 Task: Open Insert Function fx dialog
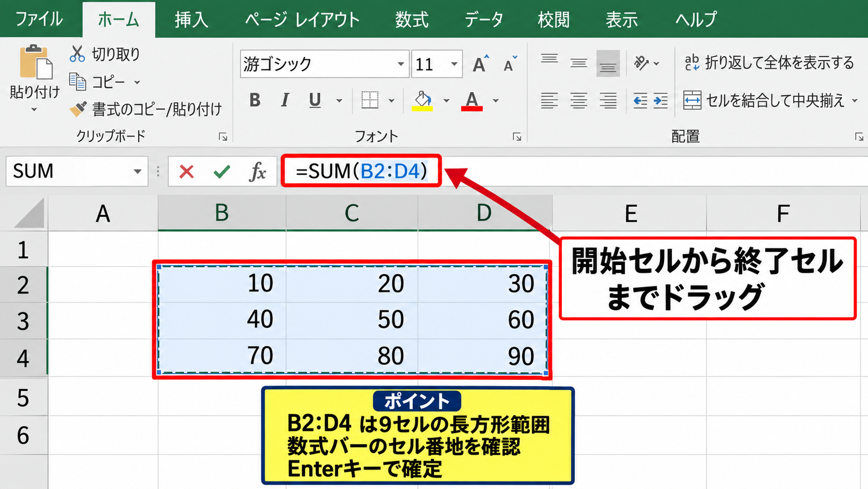tap(257, 171)
